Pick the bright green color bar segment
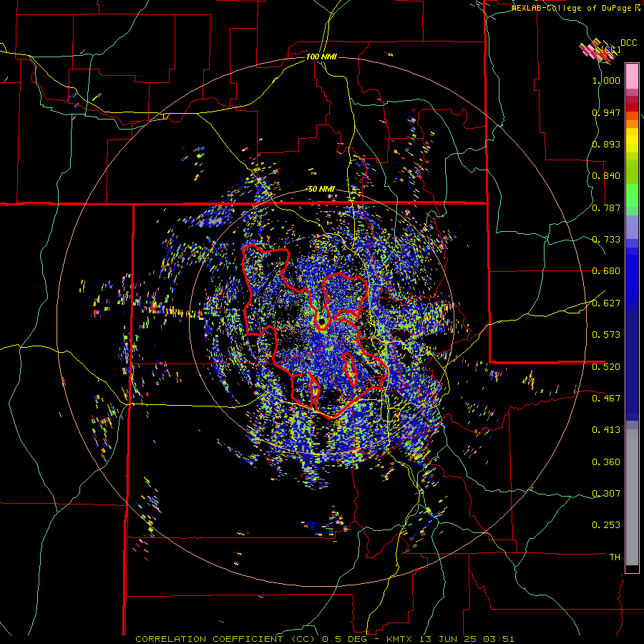This screenshot has height=644, width=644. tap(632, 195)
